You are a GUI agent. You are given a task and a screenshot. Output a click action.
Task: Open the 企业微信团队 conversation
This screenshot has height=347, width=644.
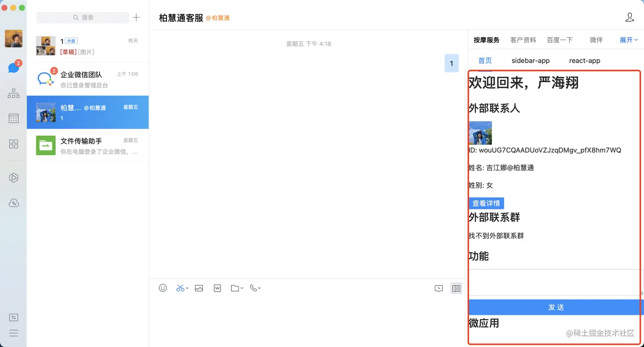(x=88, y=79)
